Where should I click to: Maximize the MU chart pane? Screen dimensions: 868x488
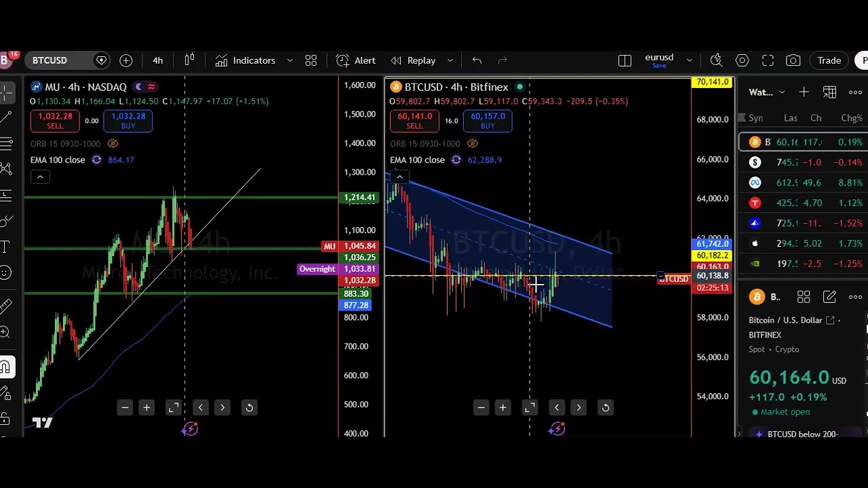pyautogui.click(x=174, y=407)
